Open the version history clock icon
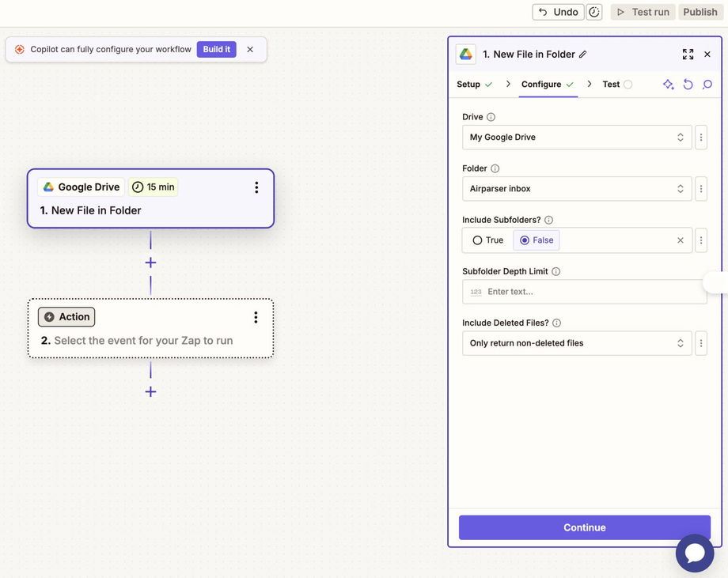Viewport: 728px width, 578px height. [594, 12]
